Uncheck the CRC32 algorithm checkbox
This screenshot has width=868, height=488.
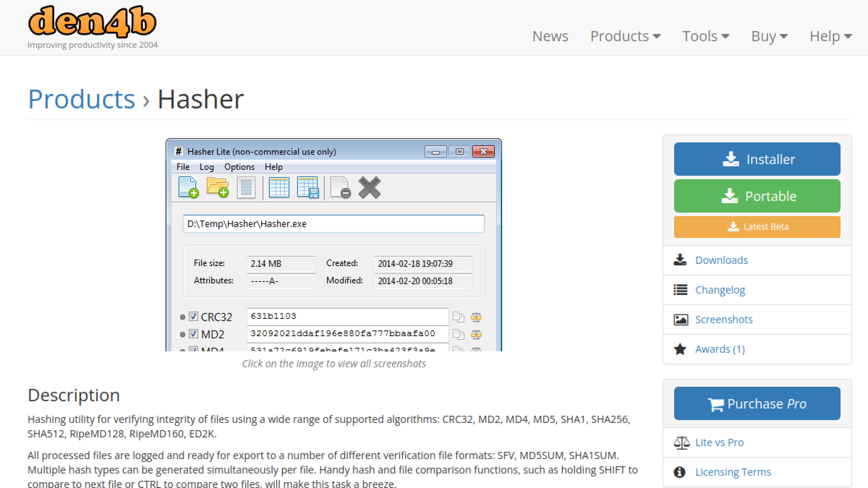[193, 316]
